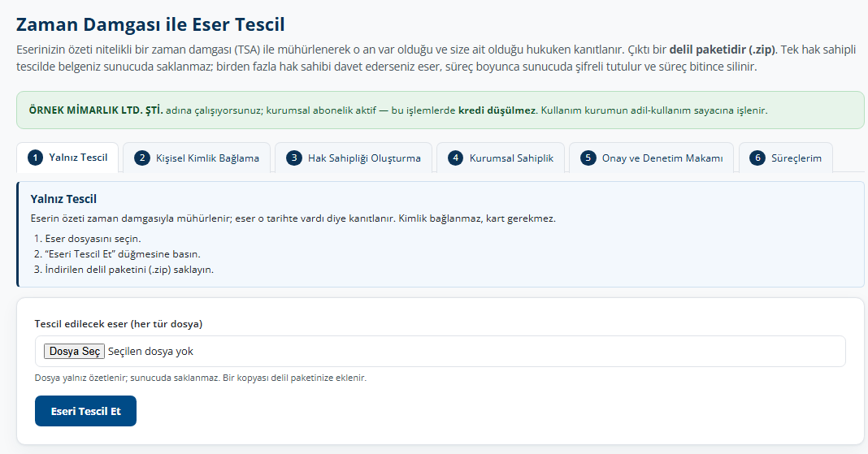Switch to Kişisel Kimlik Bağlama tab
Image resolution: width=868 pixels, height=454 pixels.
[197, 158]
